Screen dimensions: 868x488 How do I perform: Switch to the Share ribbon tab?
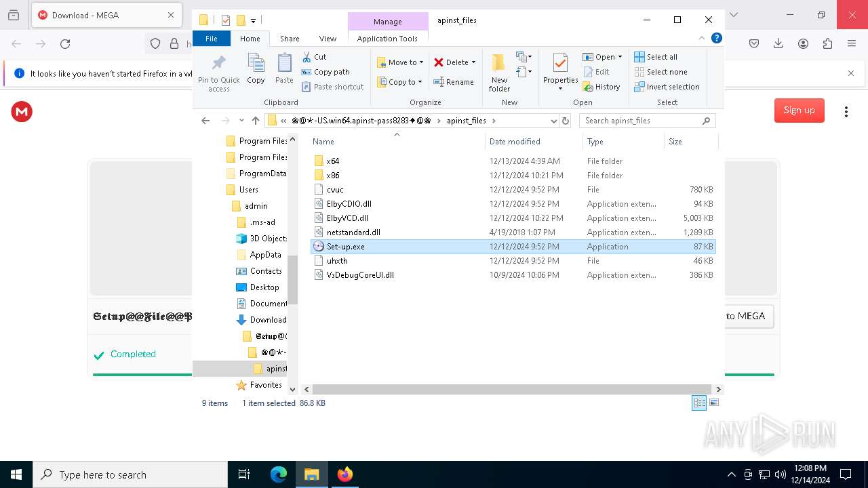pos(290,39)
